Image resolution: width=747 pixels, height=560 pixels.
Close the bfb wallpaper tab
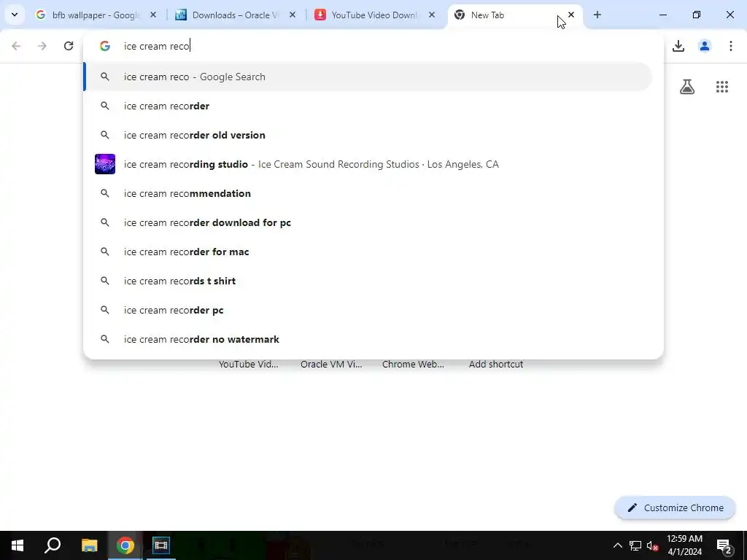[153, 15]
